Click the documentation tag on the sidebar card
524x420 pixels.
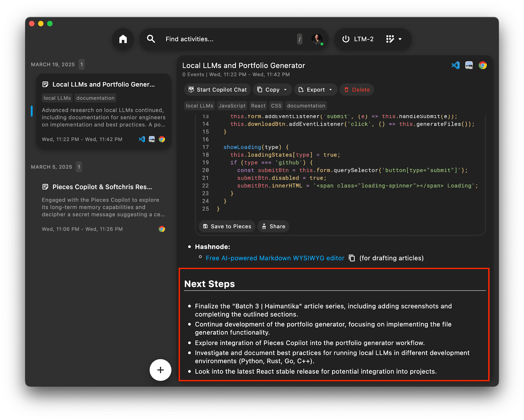(x=95, y=98)
